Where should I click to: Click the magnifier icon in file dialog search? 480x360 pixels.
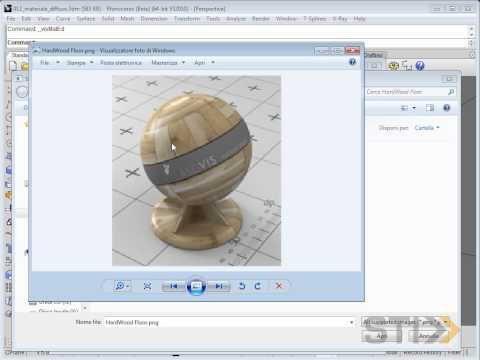[x=451, y=91]
